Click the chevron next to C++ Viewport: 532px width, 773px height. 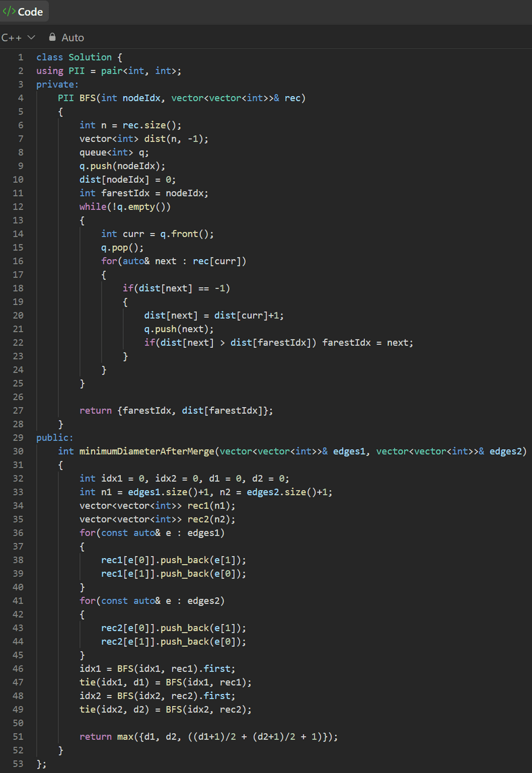tap(31, 37)
